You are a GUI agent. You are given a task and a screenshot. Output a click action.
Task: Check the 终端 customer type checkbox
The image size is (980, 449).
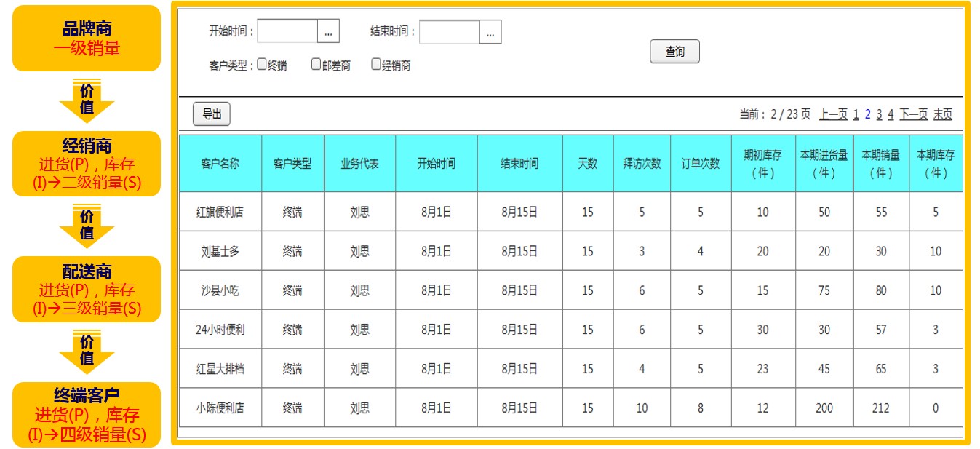(x=262, y=64)
